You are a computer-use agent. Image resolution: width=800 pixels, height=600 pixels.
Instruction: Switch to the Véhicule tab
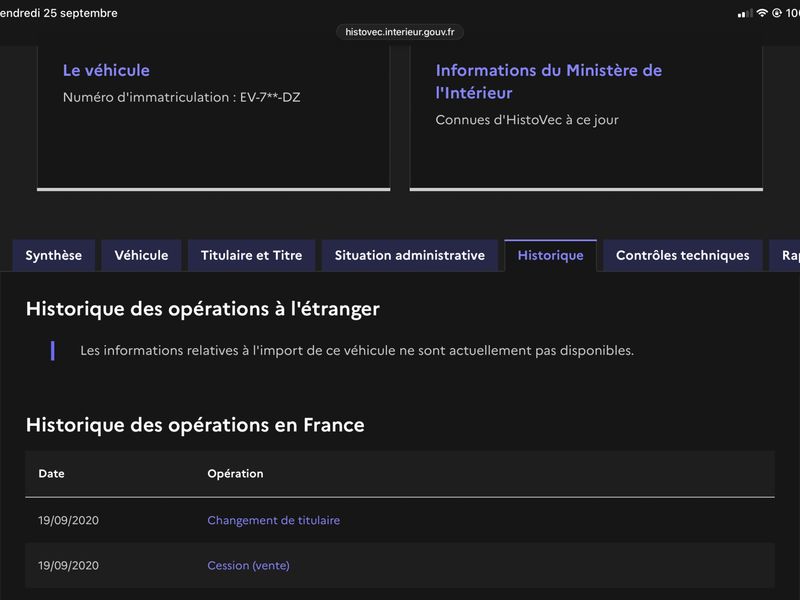[141, 255]
